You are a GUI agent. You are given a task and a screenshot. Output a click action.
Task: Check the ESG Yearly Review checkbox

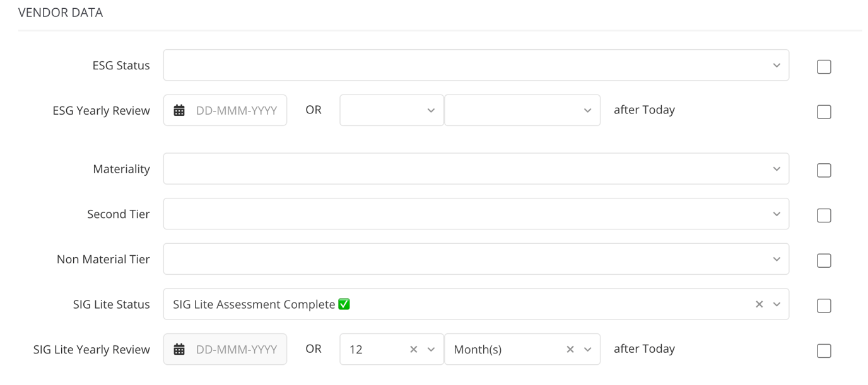[x=824, y=112]
